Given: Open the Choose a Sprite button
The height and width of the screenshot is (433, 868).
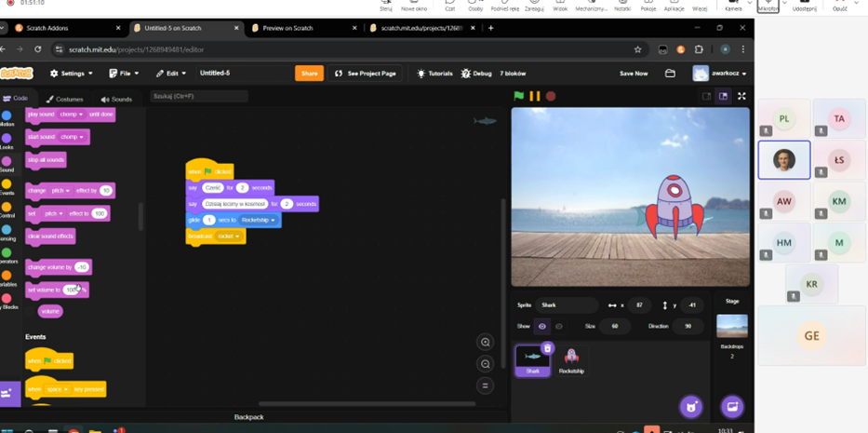Looking at the screenshot, I should [690, 406].
